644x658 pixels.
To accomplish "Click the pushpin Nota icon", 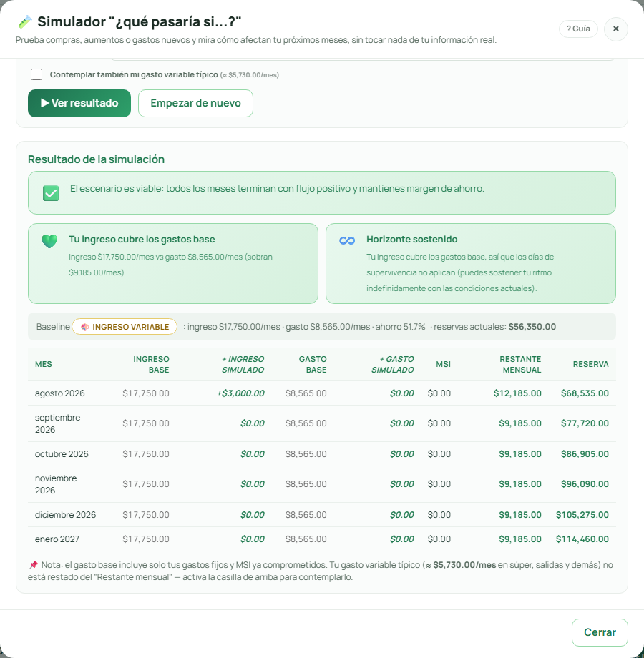I will click(34, 565).
